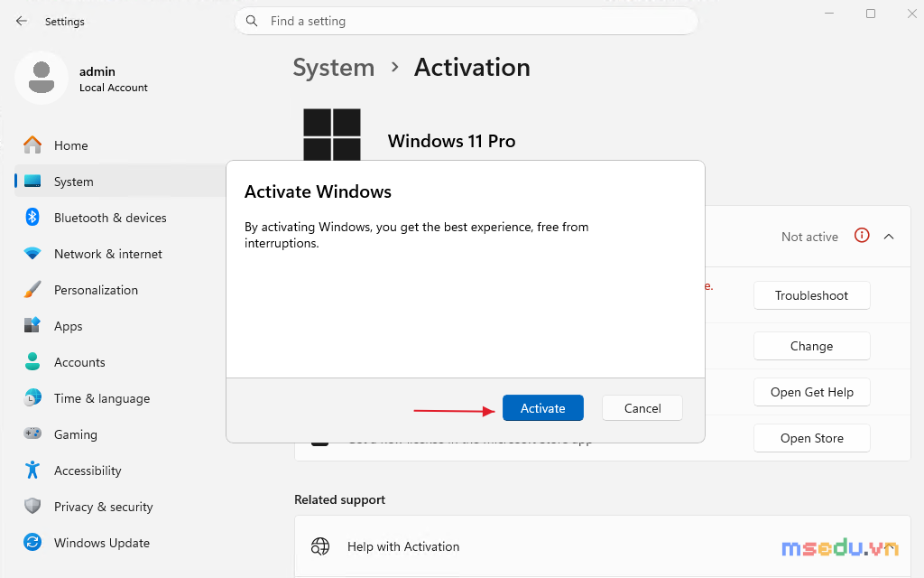Click the search magnifier icon
The width and height of the screenshot is (924, 578).
(252, 22)
